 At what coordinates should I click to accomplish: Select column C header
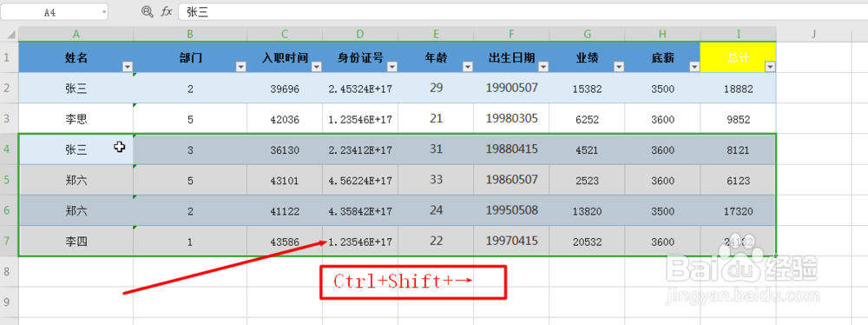(285, 35)
